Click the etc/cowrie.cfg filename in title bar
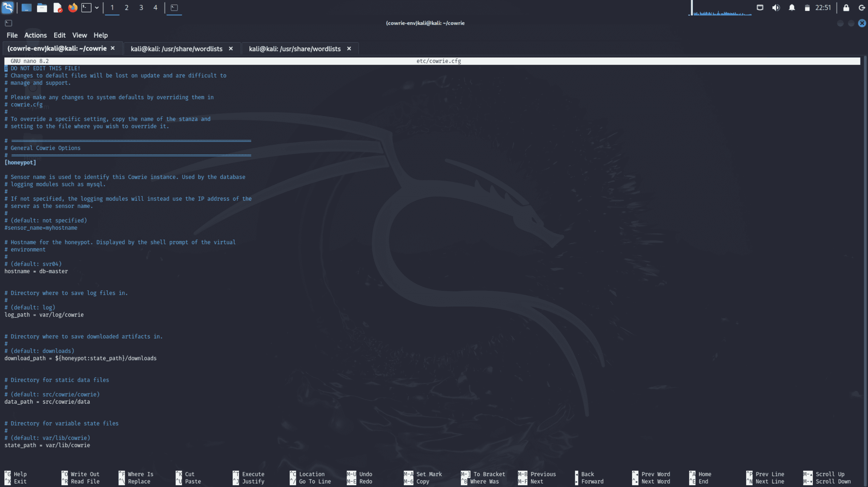Image resolution: width=868 pixels, height=487 pixels. (439, 61)
